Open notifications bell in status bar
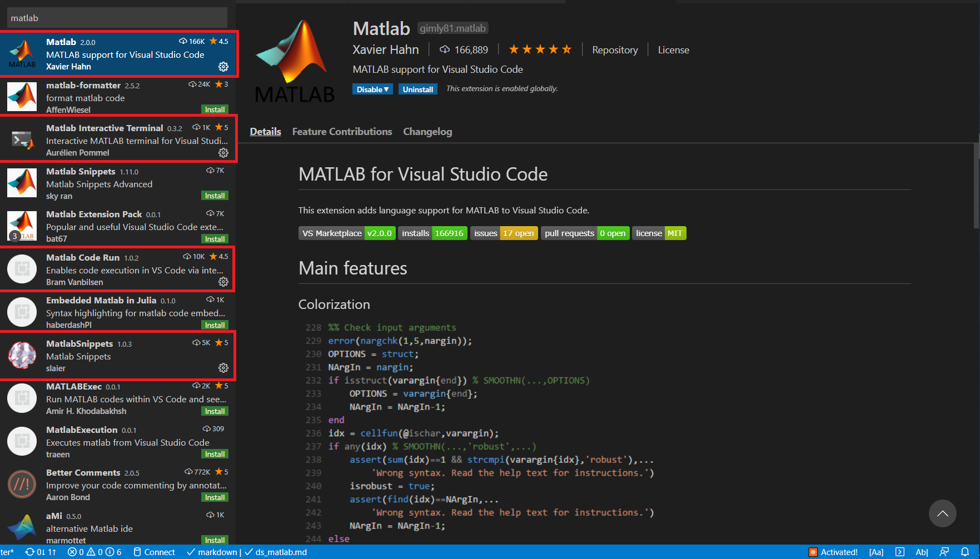Viewport: 980px width, 559px height. coord(965,552)
